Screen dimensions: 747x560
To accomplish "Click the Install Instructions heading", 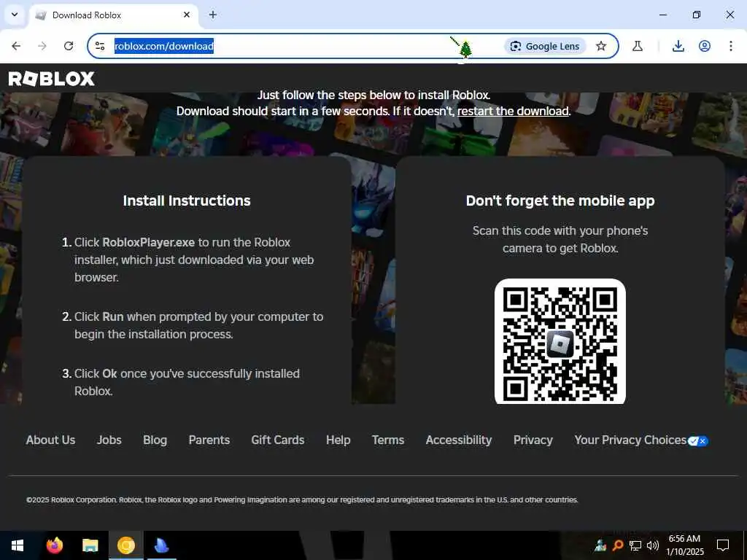I will click(187, 201).
